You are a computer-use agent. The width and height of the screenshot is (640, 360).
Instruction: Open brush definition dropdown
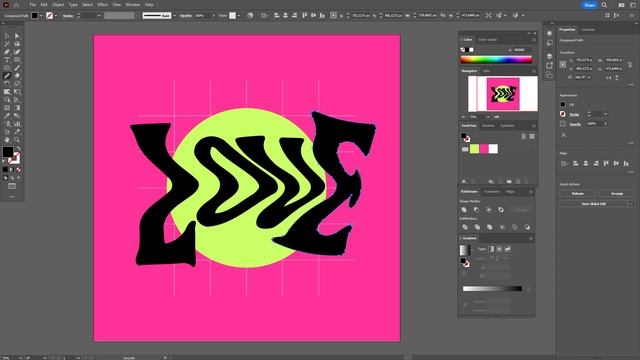click(174, 16)
